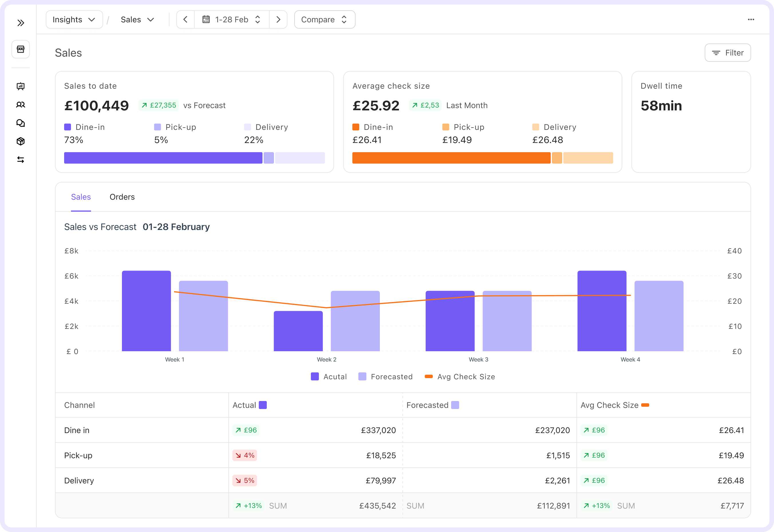The height and width of the screenshot is (532, 774).
Task: Open the chat bubbles sidebar icon
Action: pos(21,123)
